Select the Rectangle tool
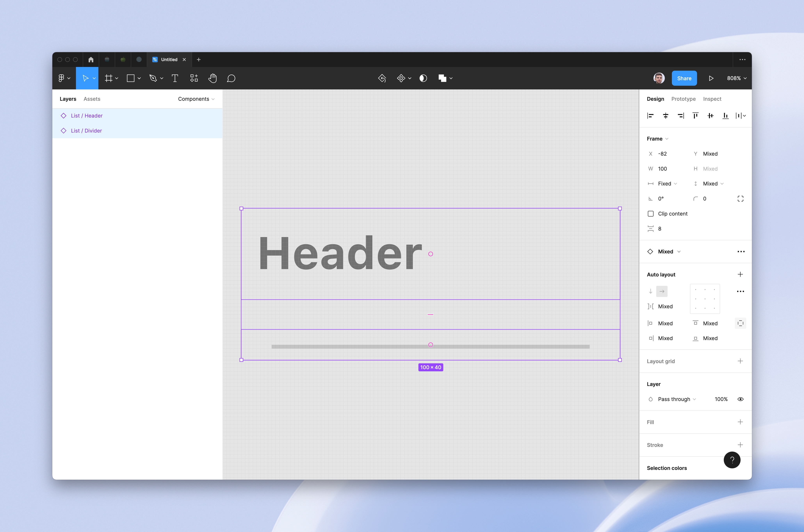 (x=131, y=78)
